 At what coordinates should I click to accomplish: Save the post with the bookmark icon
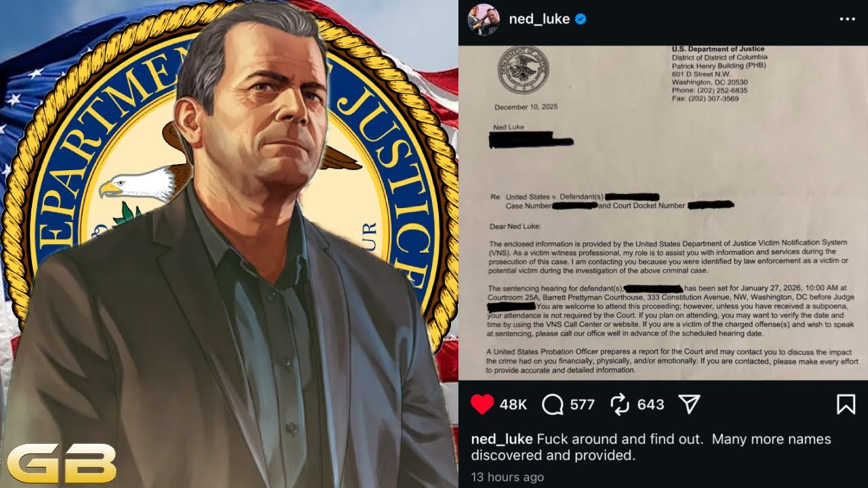(x=846, y=405)
